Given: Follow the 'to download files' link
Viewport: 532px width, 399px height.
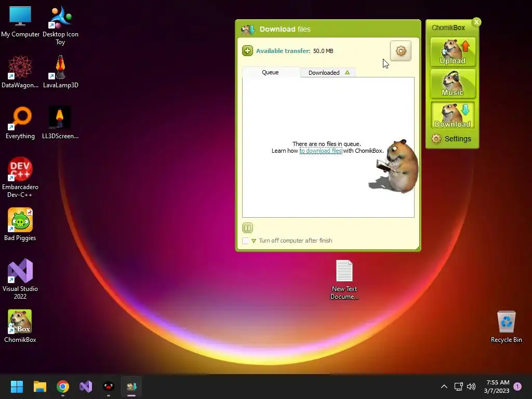Looking at the screenshot, I should [321, 151].
